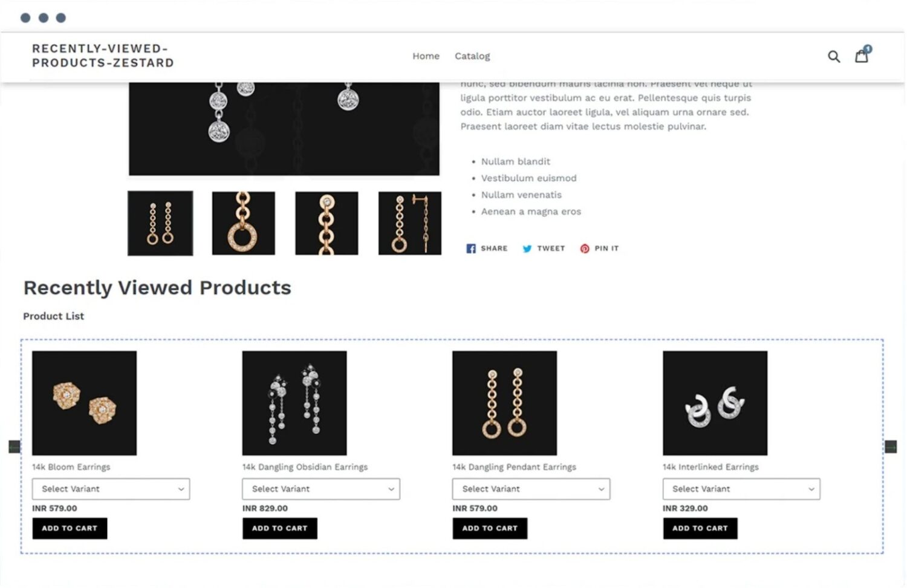
Task: Click the 14k Dangling Obsidian Earrings title
Action: coord(305,467)
